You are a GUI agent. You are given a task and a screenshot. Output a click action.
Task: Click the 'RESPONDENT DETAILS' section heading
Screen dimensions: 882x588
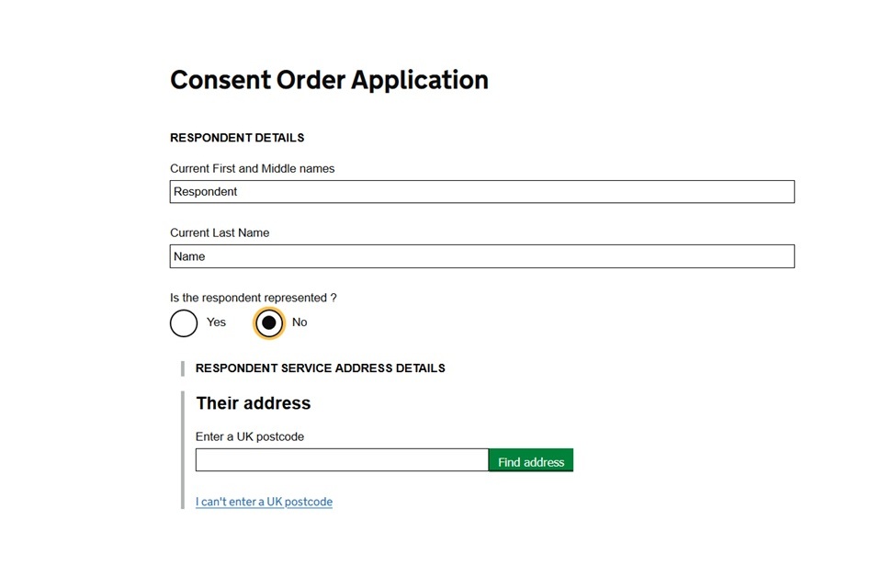[237, 138]
